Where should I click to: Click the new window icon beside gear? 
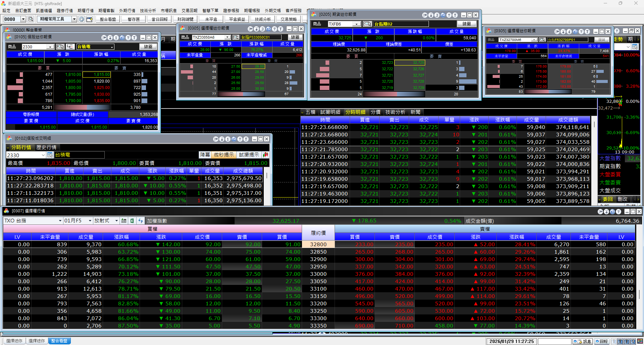coord(90,19)
